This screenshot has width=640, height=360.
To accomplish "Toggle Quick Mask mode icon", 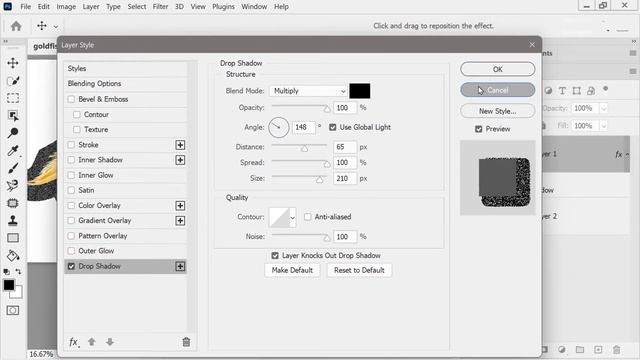I will pos(13,311).
